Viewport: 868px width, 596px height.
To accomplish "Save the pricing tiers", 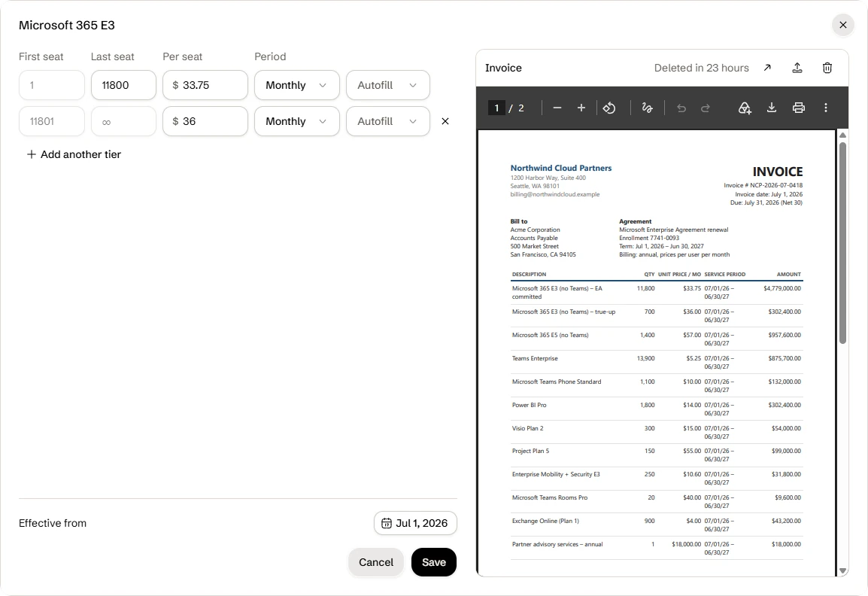I will pyautogui.click(x=434, y=562).
